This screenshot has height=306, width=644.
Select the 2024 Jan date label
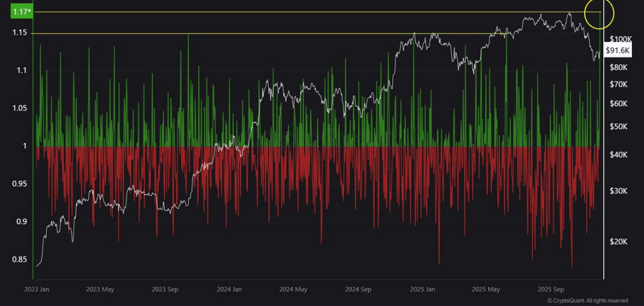pyautogui.click(x=229, y=289)
